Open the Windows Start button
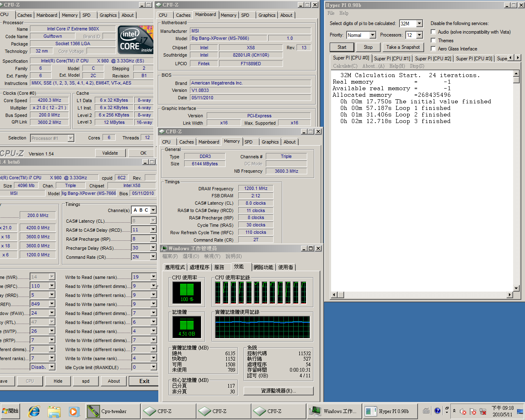The image size is (525, 420). point(11,411)
